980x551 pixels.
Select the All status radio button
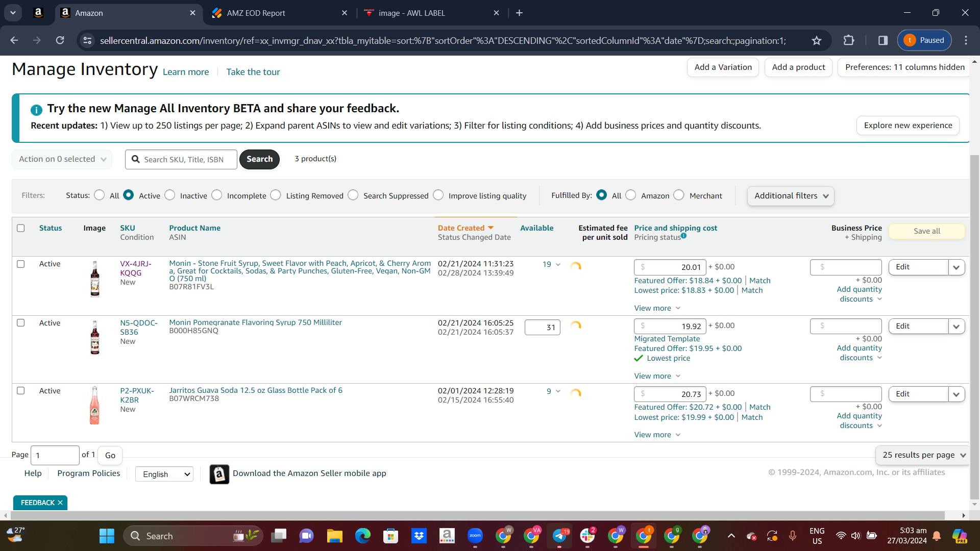[100, 195]
